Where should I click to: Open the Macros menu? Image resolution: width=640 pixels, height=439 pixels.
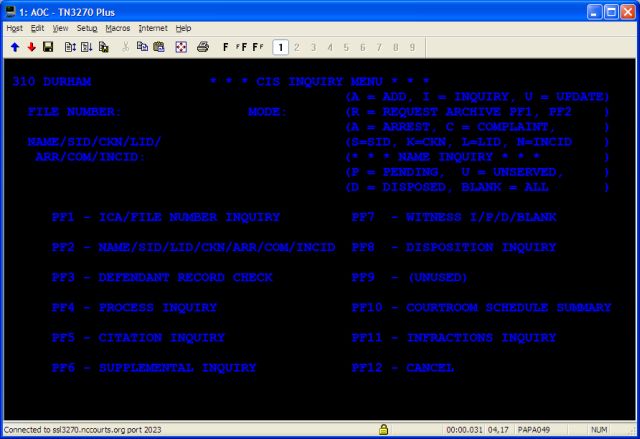click(118, 28)
